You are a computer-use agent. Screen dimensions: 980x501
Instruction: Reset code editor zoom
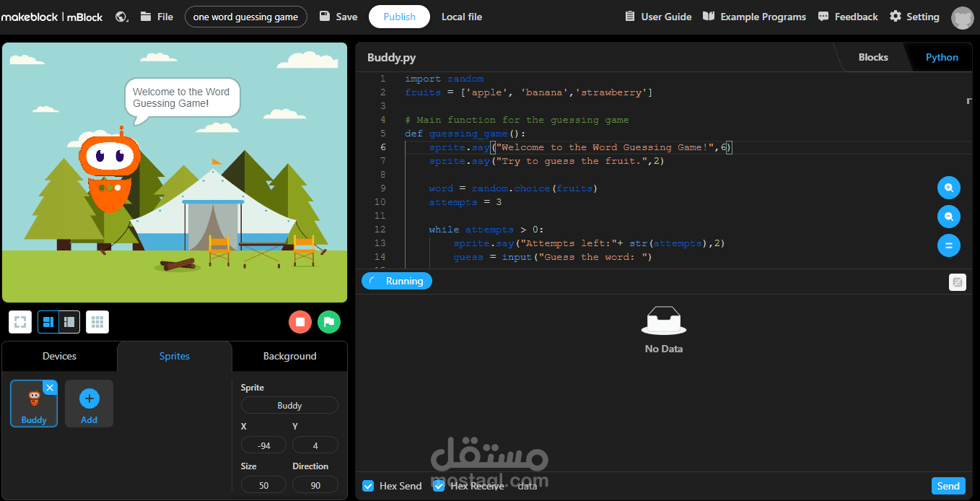click(x=948, y=245)
